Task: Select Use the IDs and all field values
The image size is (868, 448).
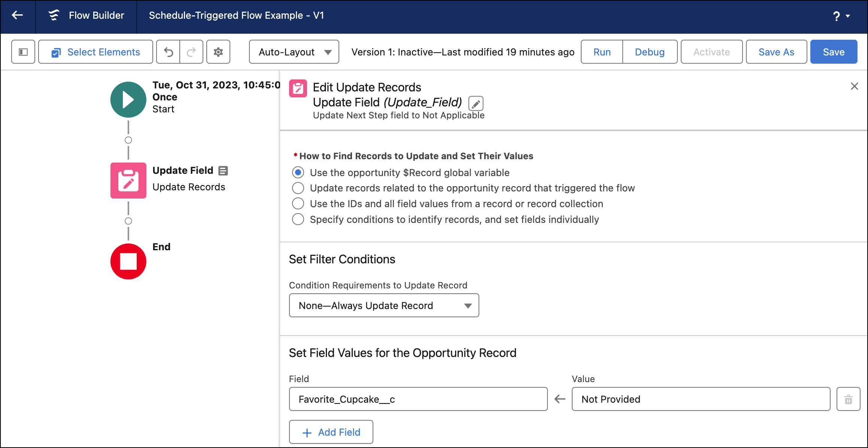Action: pyautogui.click(x=298, y=204)
